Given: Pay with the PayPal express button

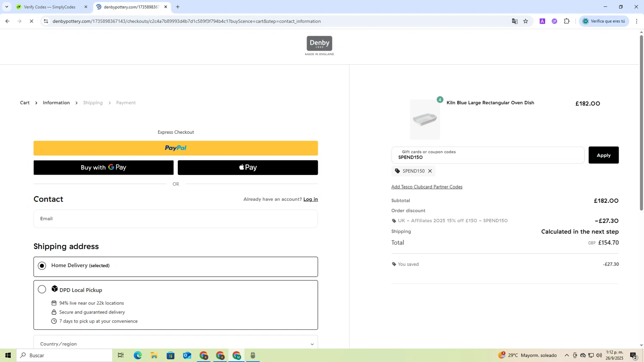Looking at the screenshot, I should click(x=176, y=148).
